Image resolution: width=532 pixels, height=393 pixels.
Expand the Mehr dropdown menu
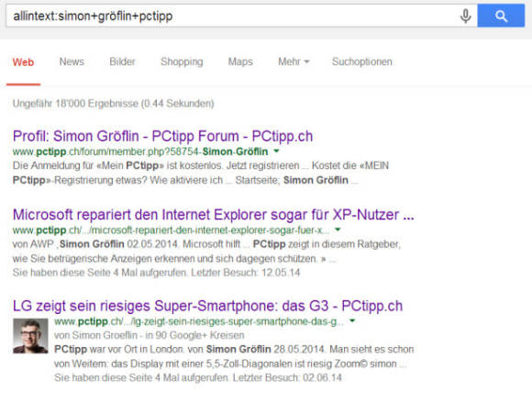point(294,62)
